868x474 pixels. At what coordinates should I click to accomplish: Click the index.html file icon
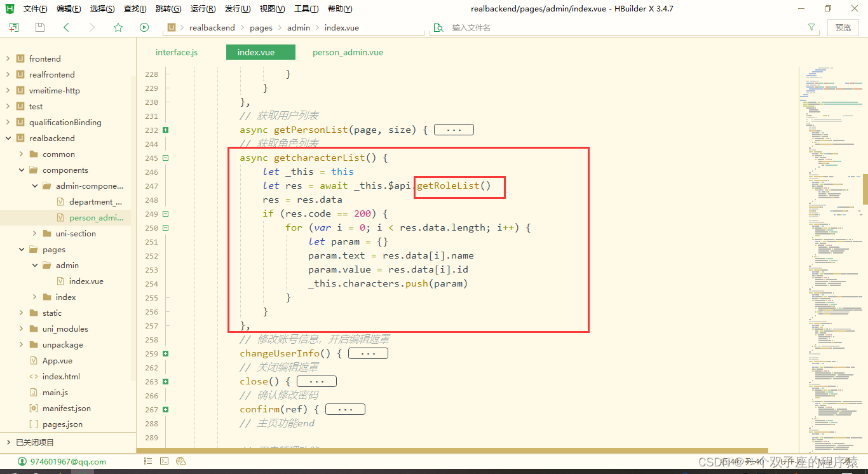[34, 376]
